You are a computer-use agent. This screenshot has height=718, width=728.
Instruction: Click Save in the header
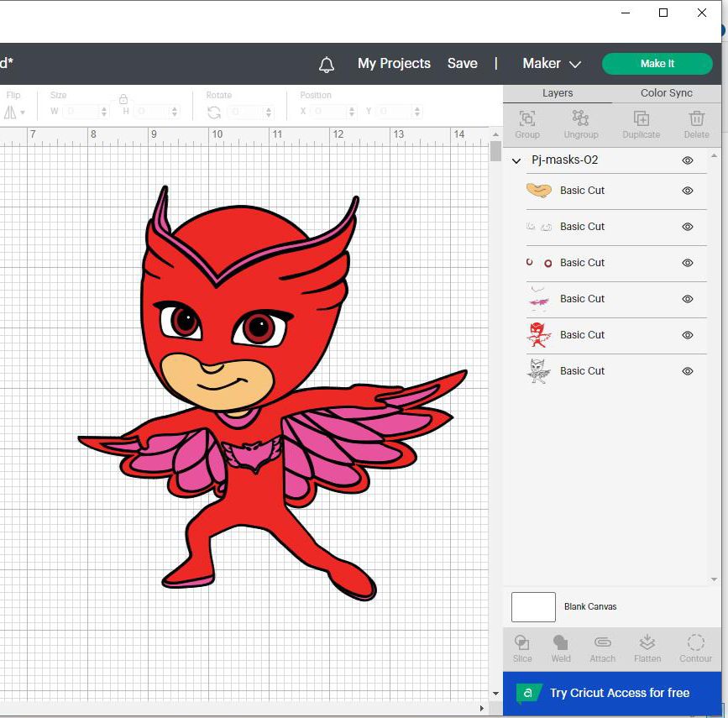point(463,64)
